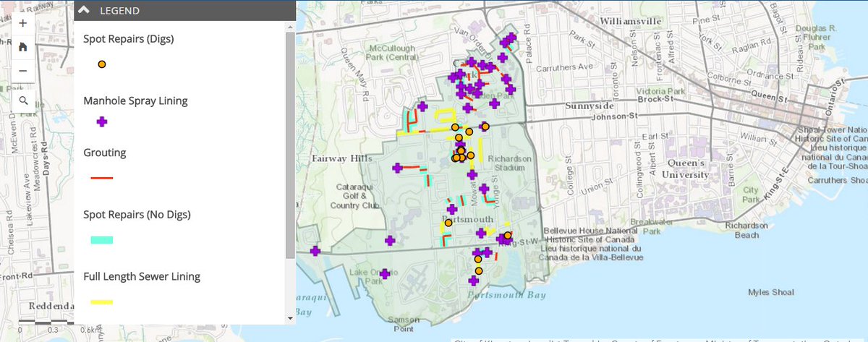Select the purple marker west of Cataraqui Golf Club
The height and width of the screenshot is (342, 868).
coord(315,252)
